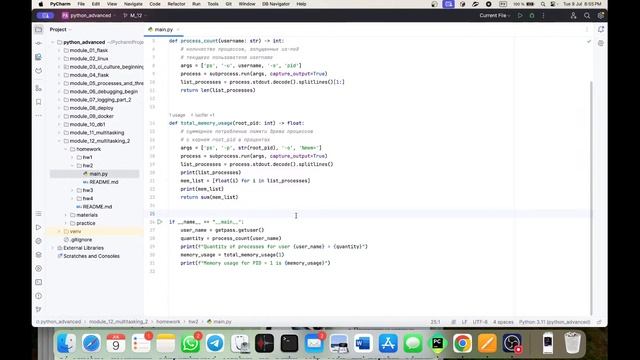Start debugging with the bug icon
The width and height of the screenshot is (640, 360).
pos(532,16)
